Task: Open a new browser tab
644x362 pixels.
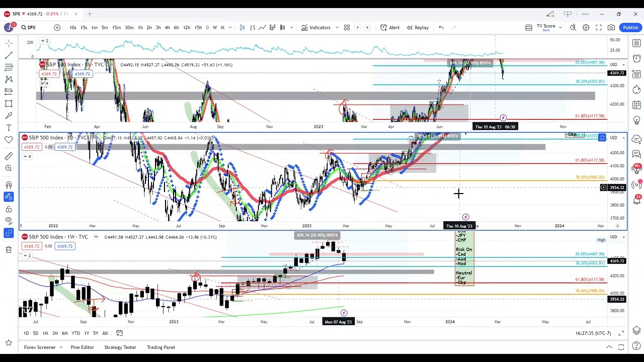Action: tap(90, 14)
